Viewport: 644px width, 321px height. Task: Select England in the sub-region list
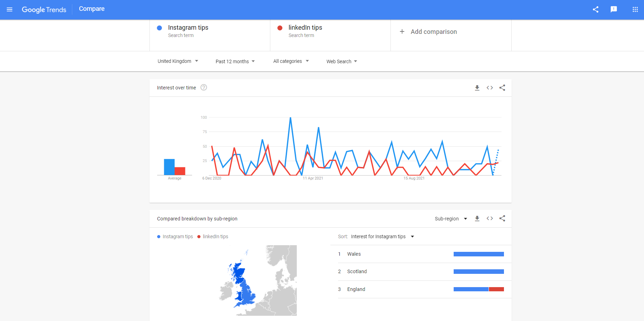pos(421,289)
